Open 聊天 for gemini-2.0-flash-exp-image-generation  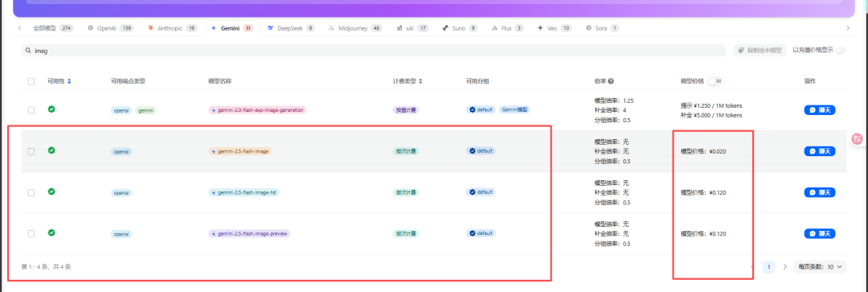tap(819, 110)
